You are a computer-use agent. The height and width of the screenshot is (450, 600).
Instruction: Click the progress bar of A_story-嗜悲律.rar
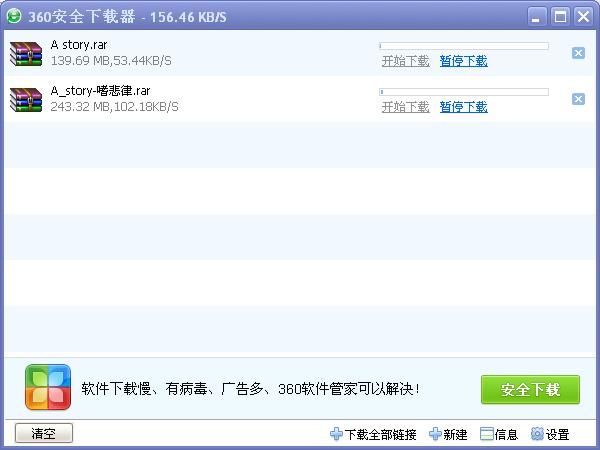[x=464, y=92]
